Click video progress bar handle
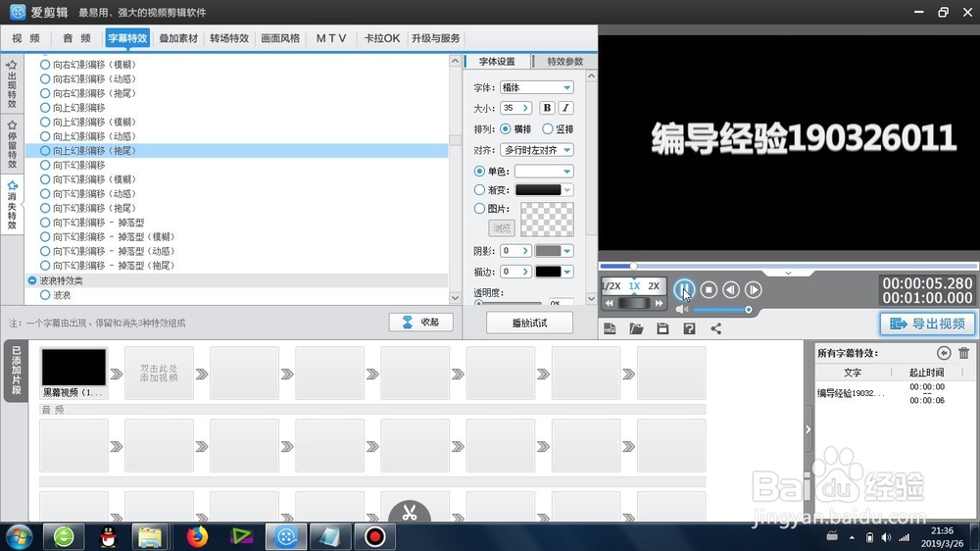The height and width of the screenshot is (551, 980). (632, 266)
